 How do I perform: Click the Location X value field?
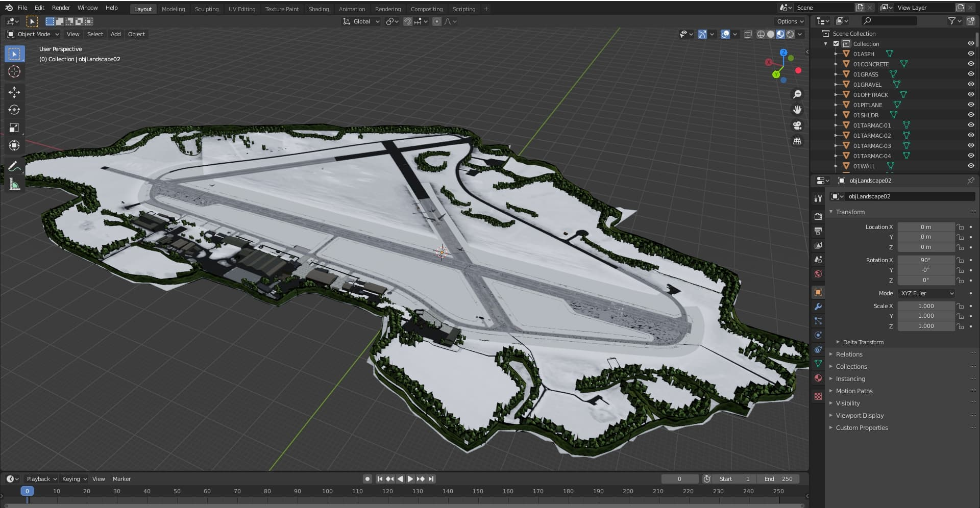coord(925,227)
